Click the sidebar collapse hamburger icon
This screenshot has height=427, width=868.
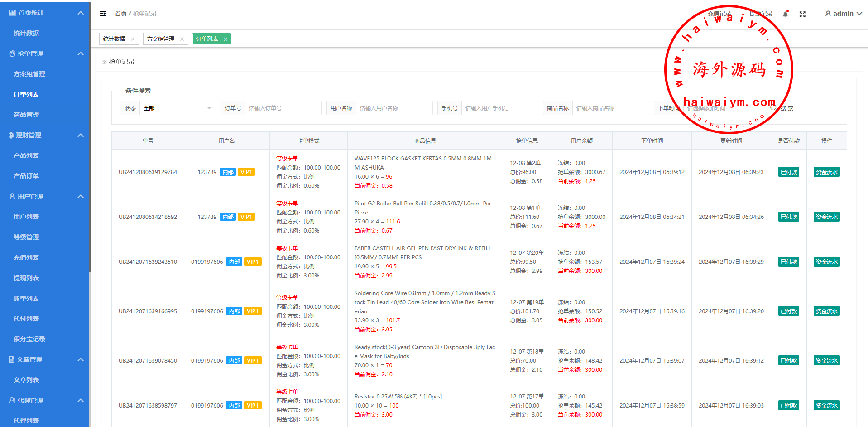pos(103,14)
